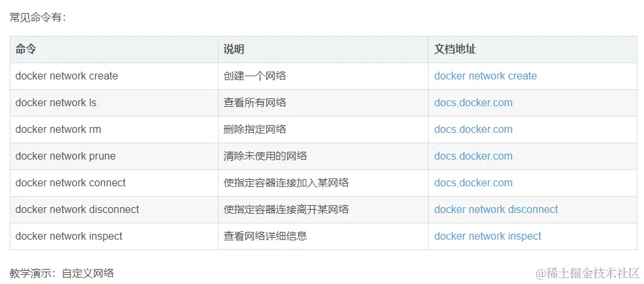Click the docker network prune command cell
The height and width of the screenshot is (284, 644).
tap(65, 156)
